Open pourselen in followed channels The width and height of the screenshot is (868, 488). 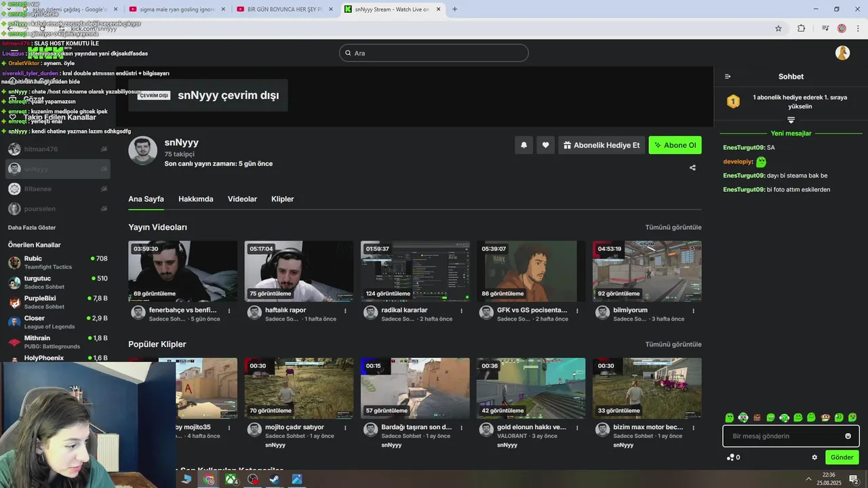point(58,209)
